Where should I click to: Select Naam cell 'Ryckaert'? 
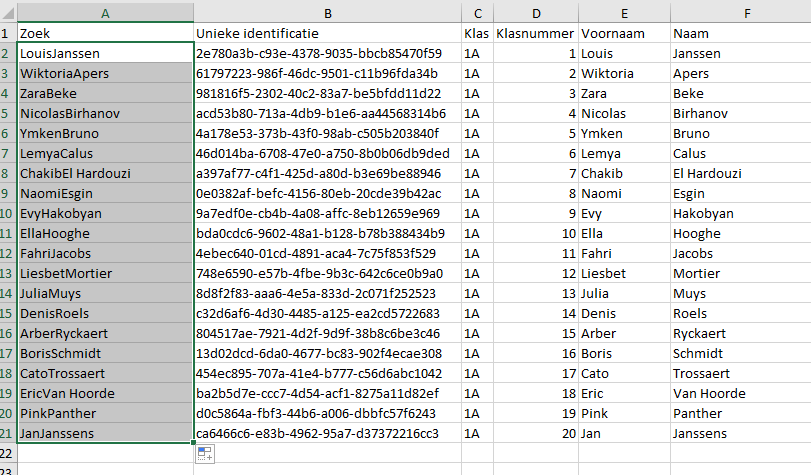click(x=741, y=333)
